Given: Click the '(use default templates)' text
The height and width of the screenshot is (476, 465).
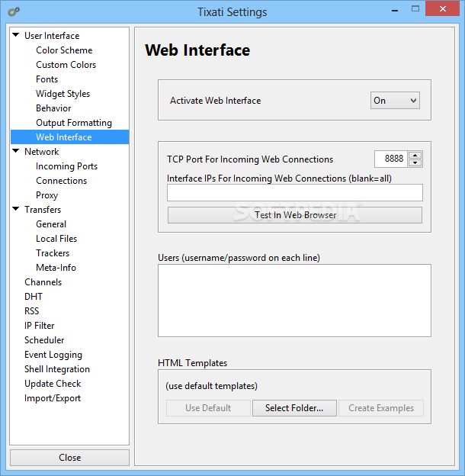Looking at the screenshot, I should pyautogui.click(x=211, y=386).
